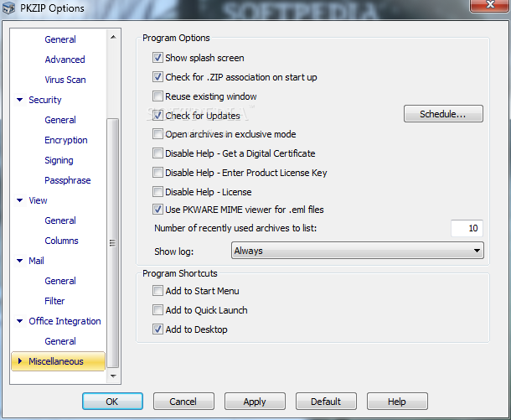Viewport: 511px width, 420px height.
Task: Click the Help button
Action: point(397,401)
